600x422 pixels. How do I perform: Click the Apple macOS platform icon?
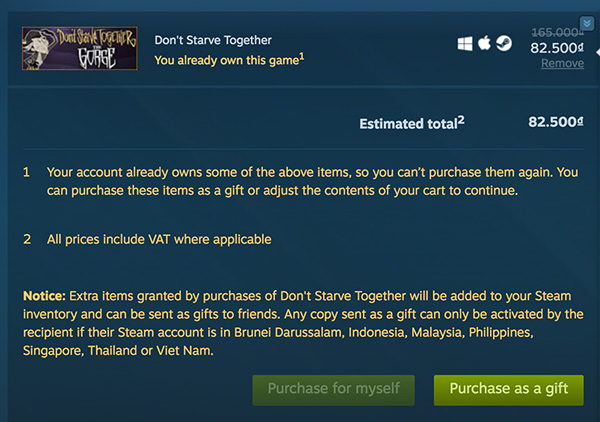pyautogui.click(x=484, y=44)
